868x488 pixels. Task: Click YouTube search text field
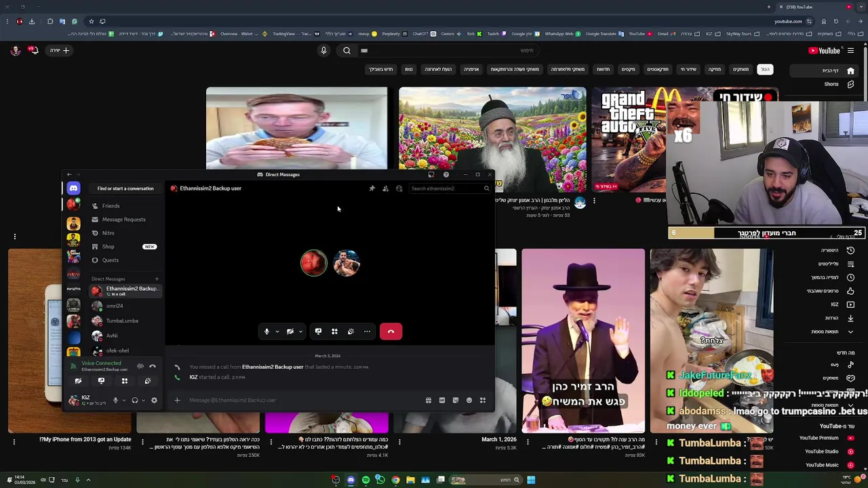click(x=448, y=50)
